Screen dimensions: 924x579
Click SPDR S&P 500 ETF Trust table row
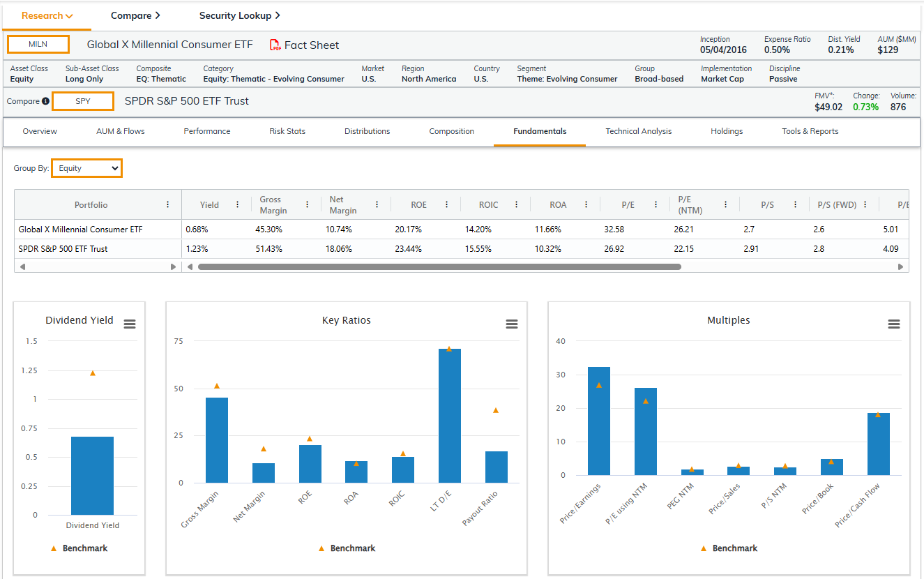462,248
